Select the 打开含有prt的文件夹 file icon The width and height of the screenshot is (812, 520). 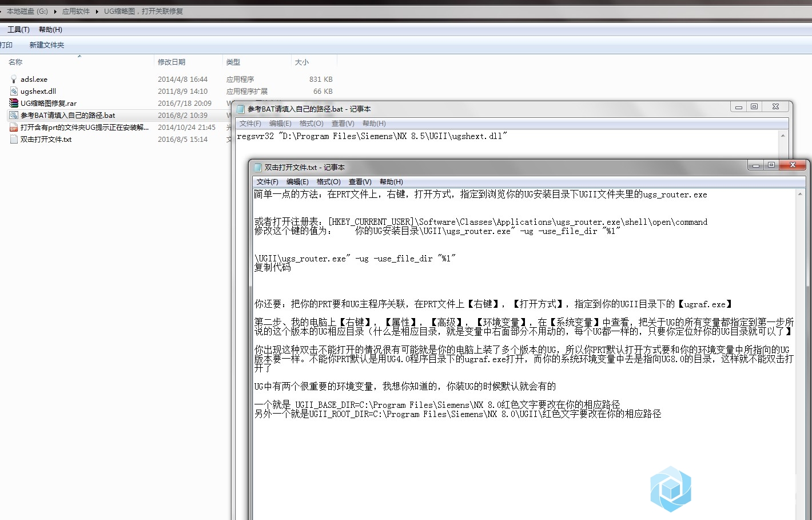[14, 128]
